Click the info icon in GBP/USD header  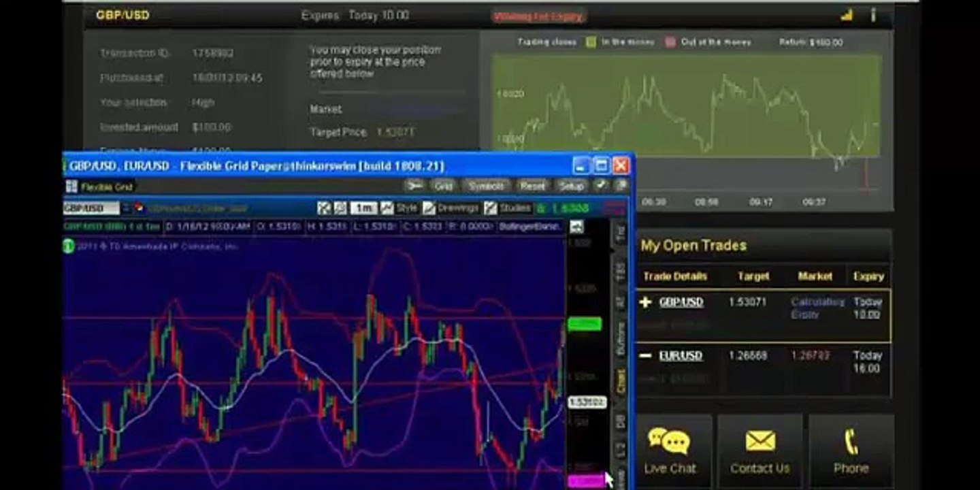click(x=873, y=14)
